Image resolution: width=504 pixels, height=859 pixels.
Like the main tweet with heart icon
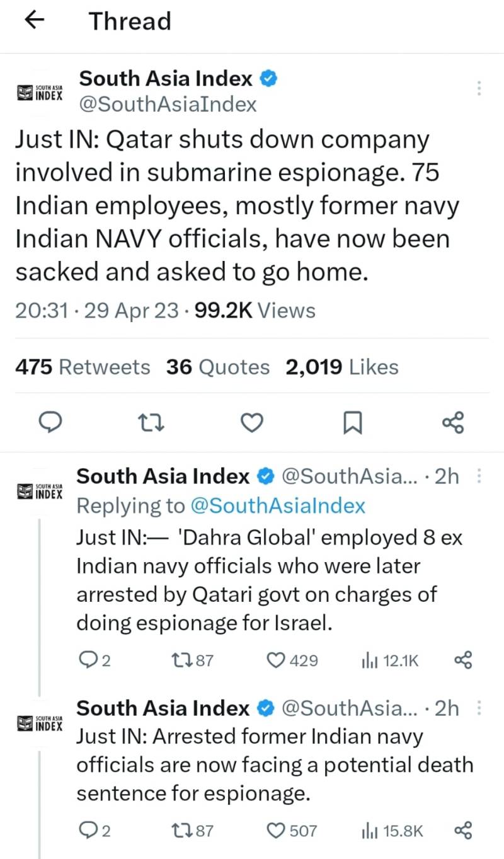pyautogui.click(x=252, y=423)
